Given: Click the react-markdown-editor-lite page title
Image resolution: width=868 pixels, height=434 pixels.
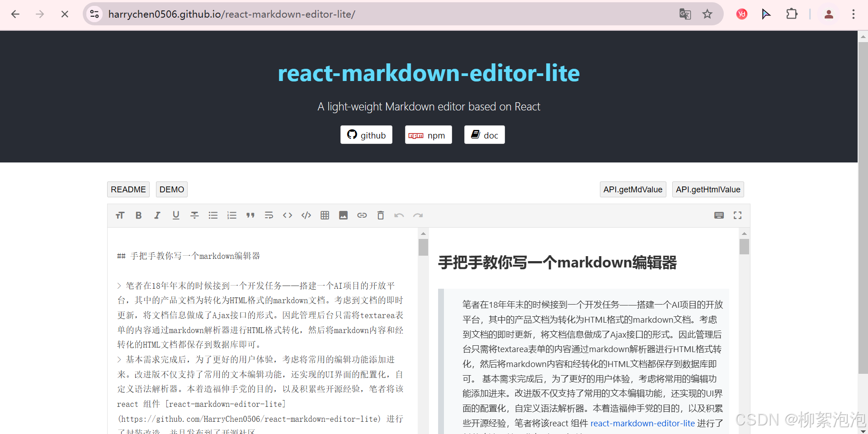Looking at the screenshot, I should (x=429, y=73).
